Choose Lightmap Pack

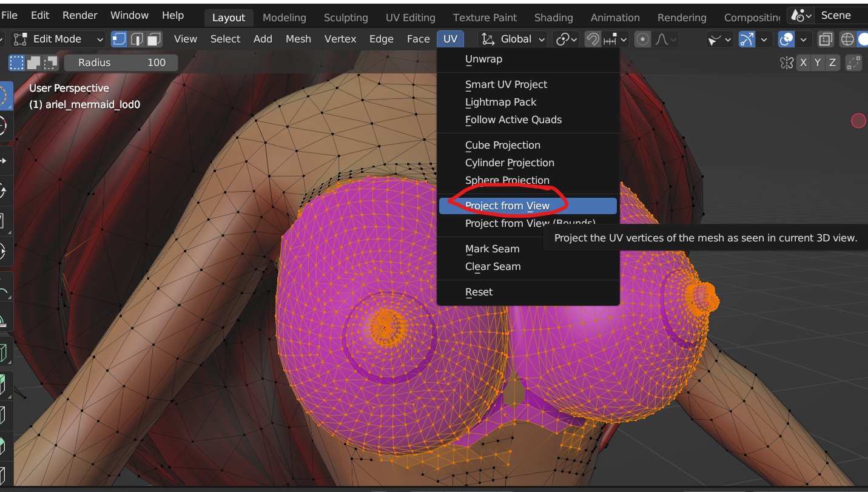point(528,103)
